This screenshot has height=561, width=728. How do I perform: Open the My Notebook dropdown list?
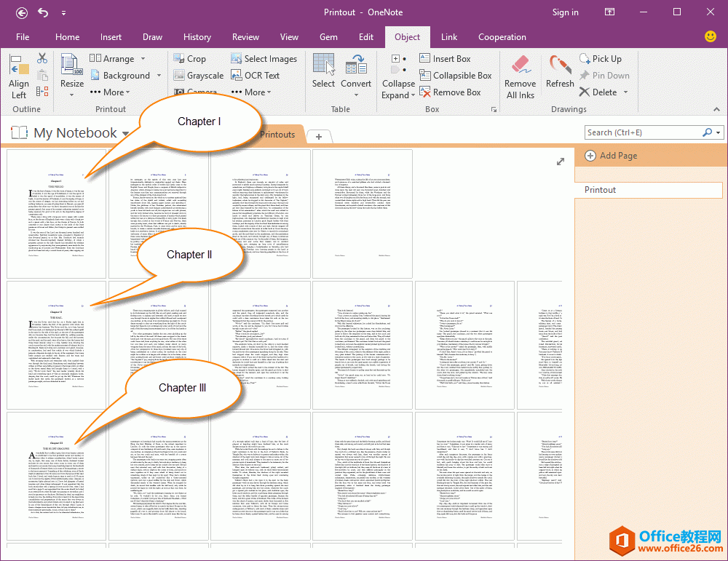tap(126, 134)
